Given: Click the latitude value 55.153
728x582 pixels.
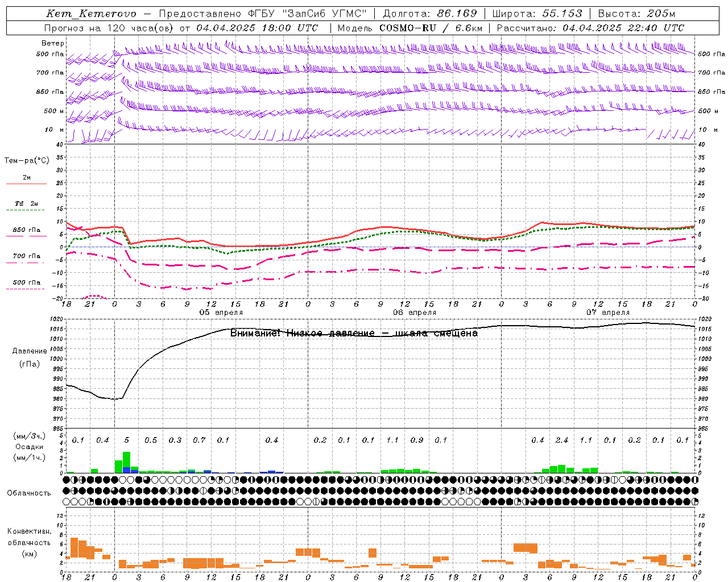Looking at the screenshot, I should tap(562, 14).
